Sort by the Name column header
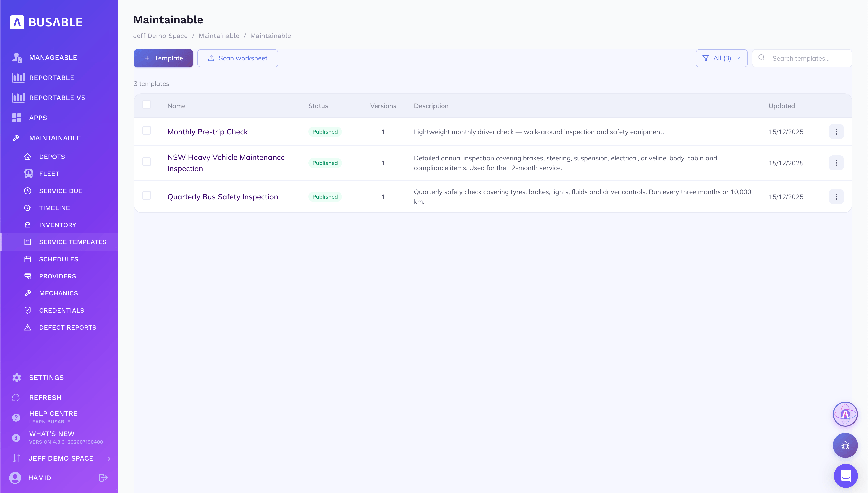868x493 pixels. [176, 106]
